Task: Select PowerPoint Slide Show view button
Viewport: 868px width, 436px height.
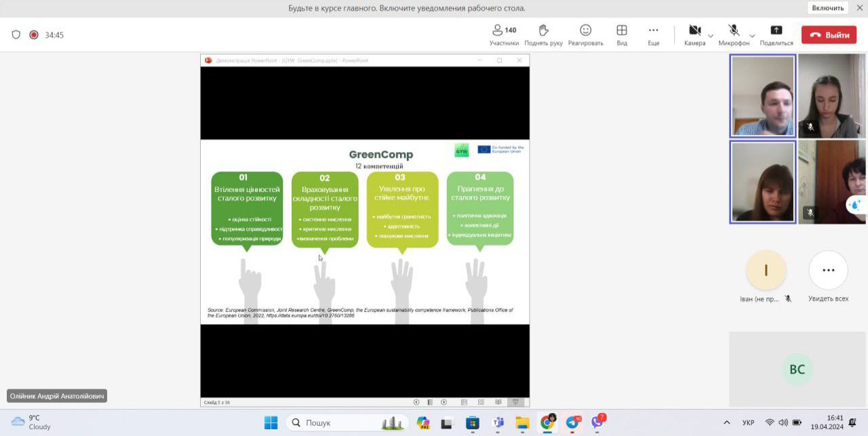Action: (515, 402)
